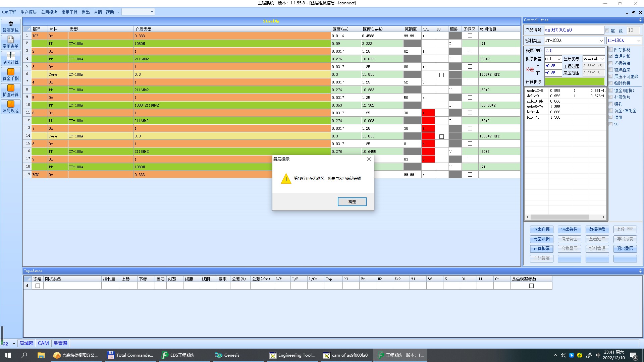Open the 钻孔计算 sidebar tool
This screenshot has width=644, height=362.
11,59
